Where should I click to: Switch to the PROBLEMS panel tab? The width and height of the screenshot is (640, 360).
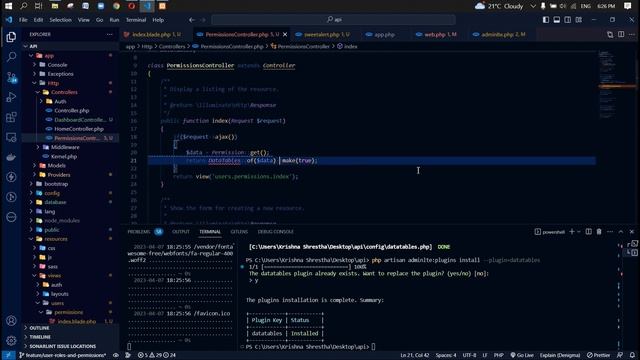click(139, 232)
